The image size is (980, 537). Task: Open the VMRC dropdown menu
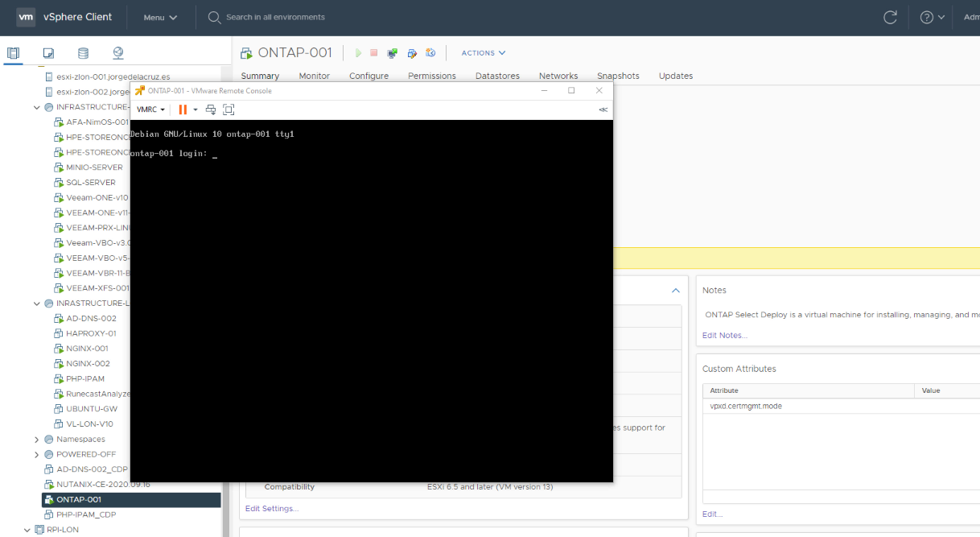pos(150,109)
